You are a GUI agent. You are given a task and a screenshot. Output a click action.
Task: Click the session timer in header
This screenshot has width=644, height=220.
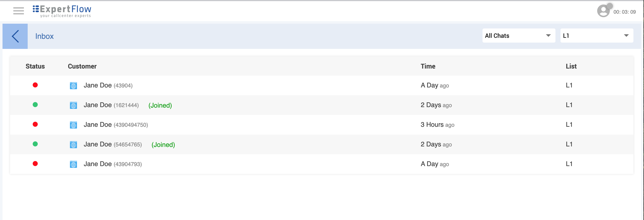[x=624, y=12]
